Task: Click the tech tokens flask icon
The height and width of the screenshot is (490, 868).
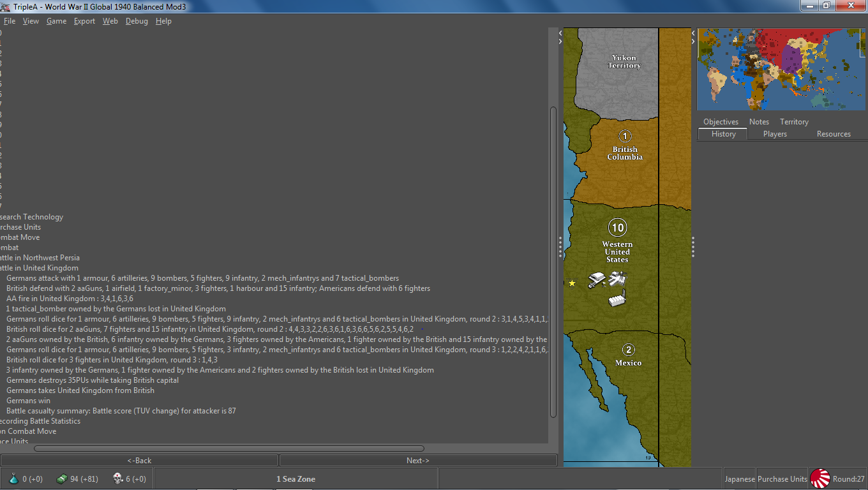Action: 14,479
